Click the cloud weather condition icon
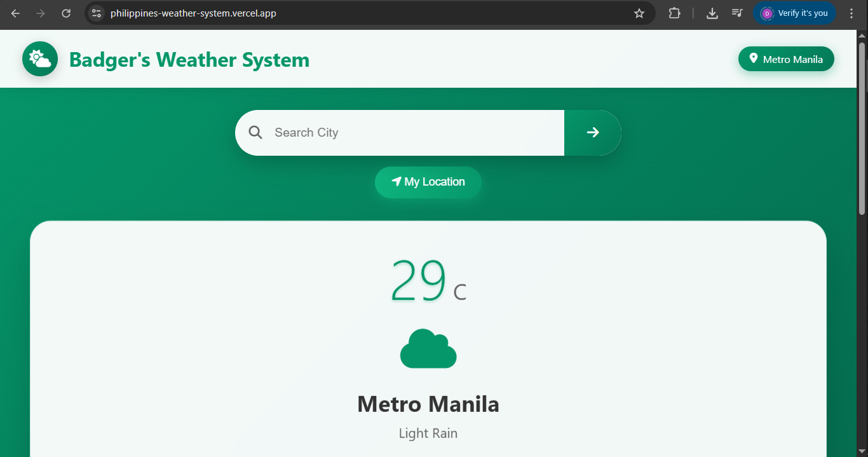The width and height of the screenshot is (868, 457). point(428,348)
